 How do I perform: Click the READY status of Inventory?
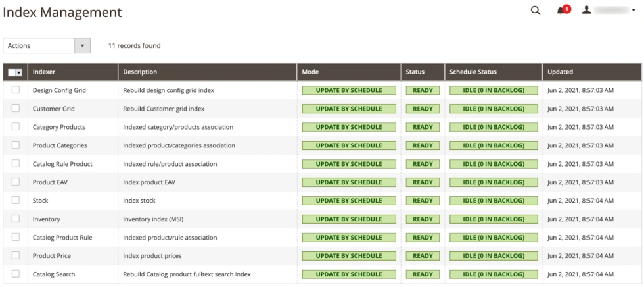(x=423, y=219)
